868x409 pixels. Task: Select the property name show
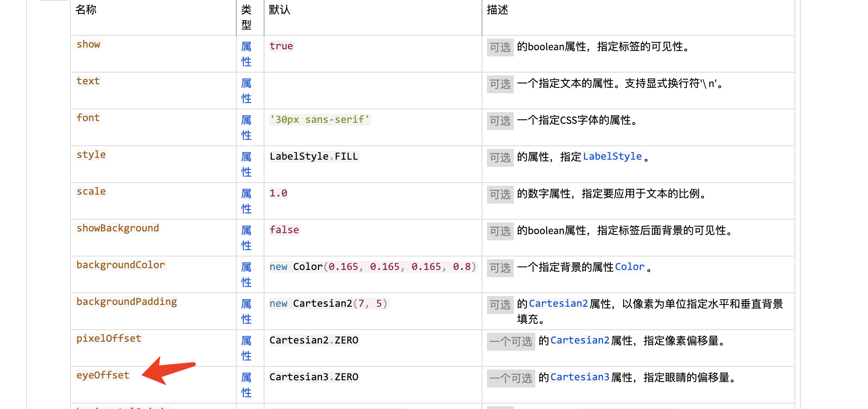(x=88, y=44)
